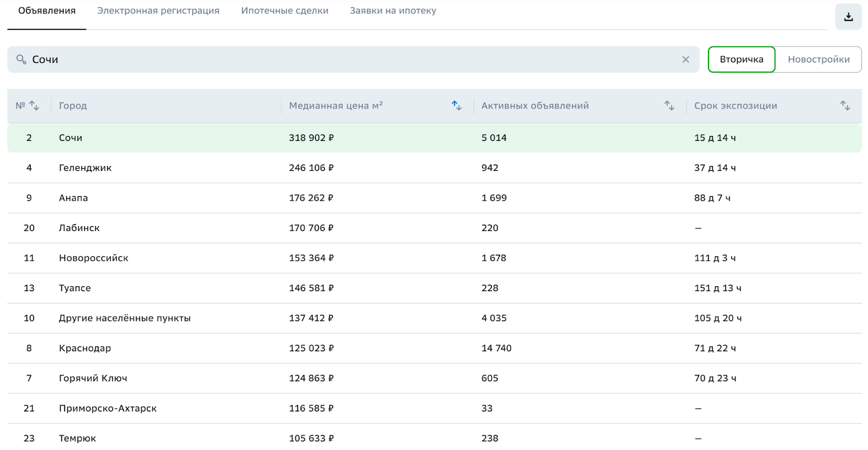868x450 pixels.
Task: Click rank number 20 in Лабинск row
Action: pyautogui.click(x=29, y=228)
